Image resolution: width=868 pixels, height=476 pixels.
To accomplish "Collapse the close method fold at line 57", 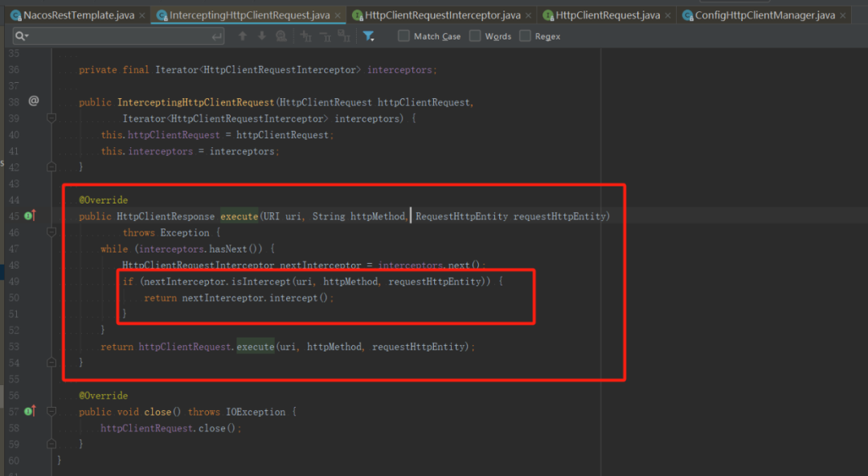I will coord(51,412).
